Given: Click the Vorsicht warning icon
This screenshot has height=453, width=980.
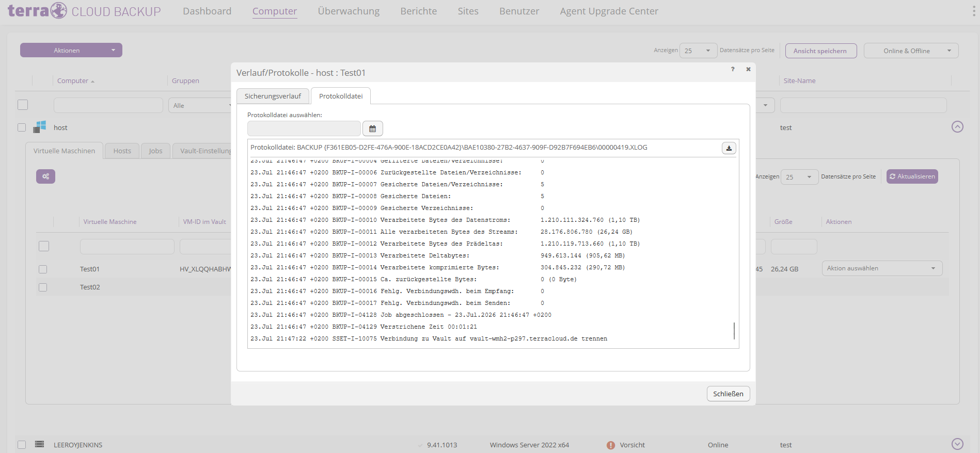Looking at the screenshot, I should (x=611, y=445).
